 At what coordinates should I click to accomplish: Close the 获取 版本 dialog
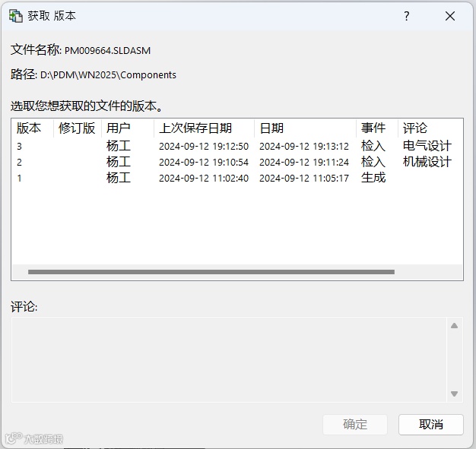coord(450,16)
